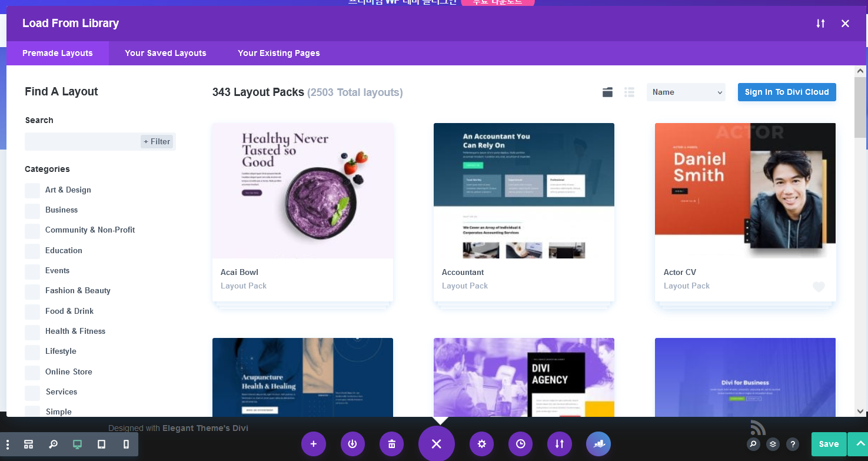Click the trash Clear Layout button

(391, 444)
